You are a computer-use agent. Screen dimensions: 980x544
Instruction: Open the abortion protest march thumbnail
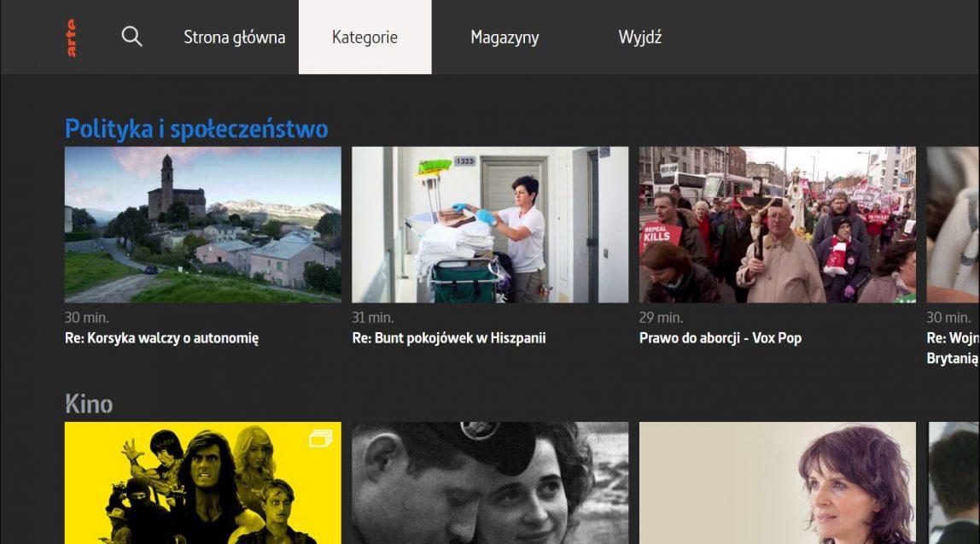[778, 225]
